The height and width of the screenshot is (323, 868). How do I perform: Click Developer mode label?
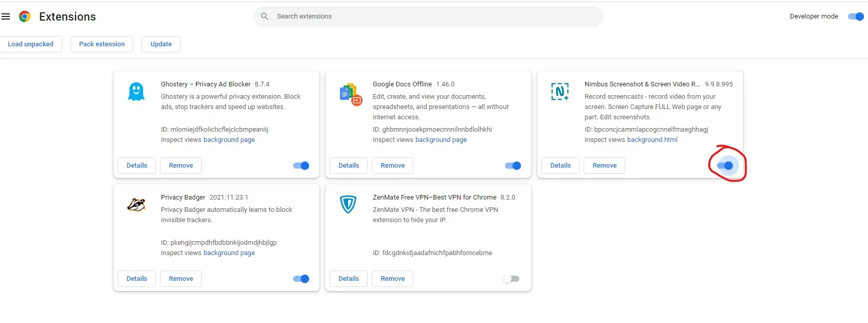814,16
